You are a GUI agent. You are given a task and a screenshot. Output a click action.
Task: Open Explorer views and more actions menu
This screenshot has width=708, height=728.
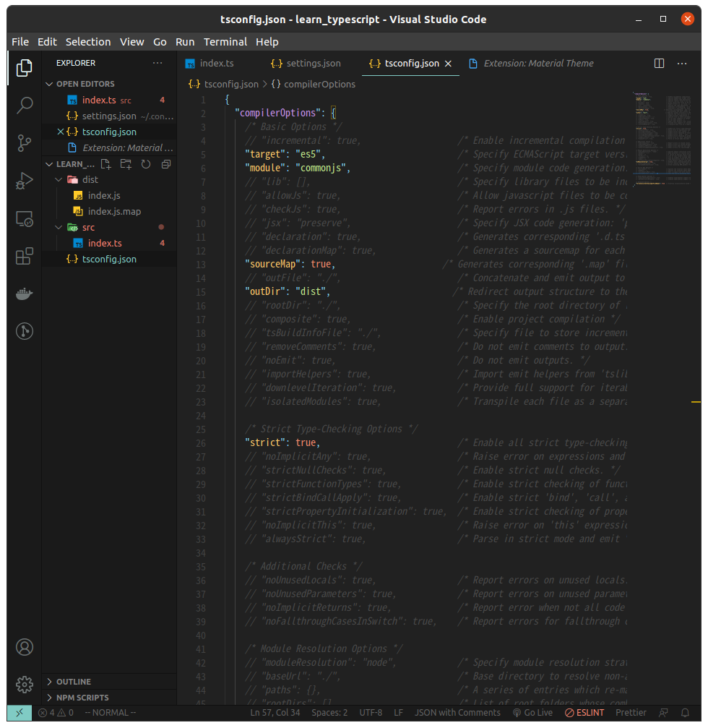(x=157, y=63)
